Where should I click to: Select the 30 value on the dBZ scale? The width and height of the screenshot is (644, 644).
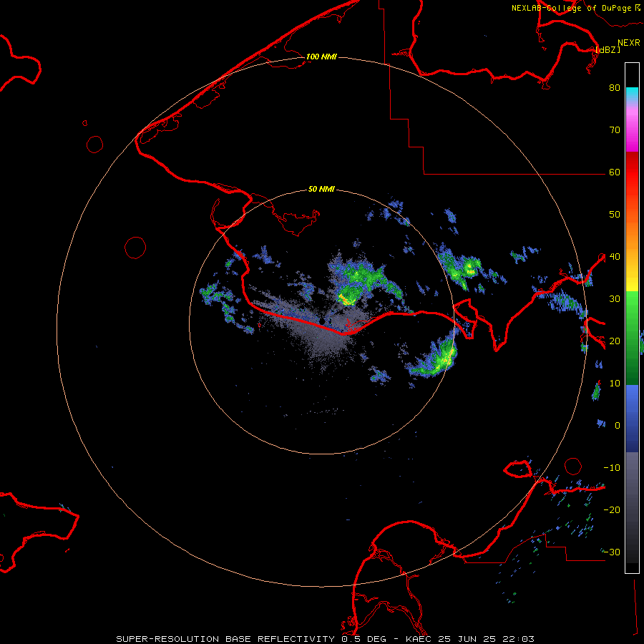click(615, 299)
